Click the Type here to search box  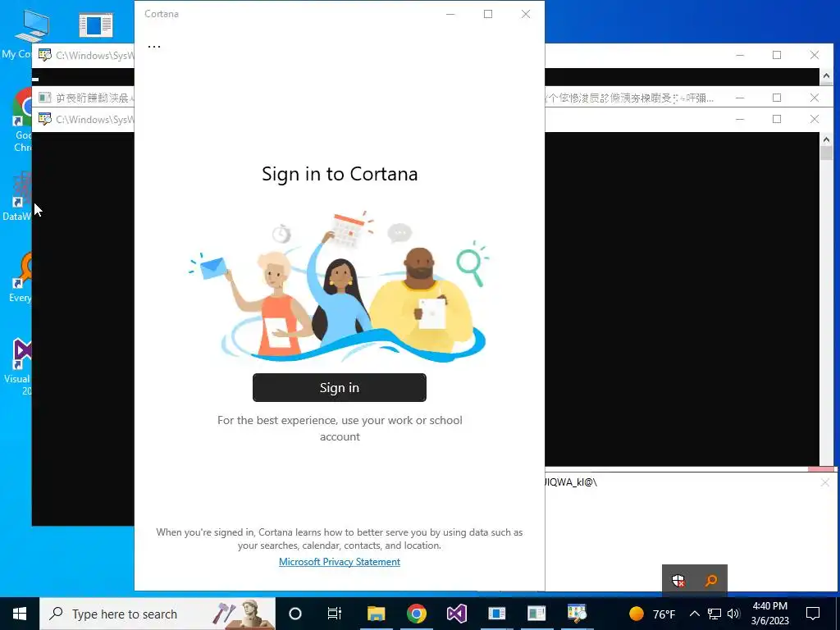(157, 614)
